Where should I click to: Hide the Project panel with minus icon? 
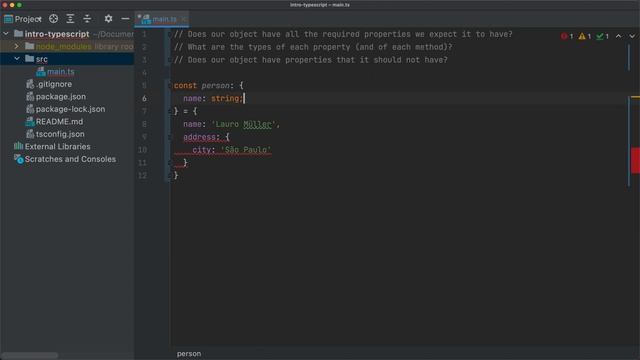(x=125, y=19)
